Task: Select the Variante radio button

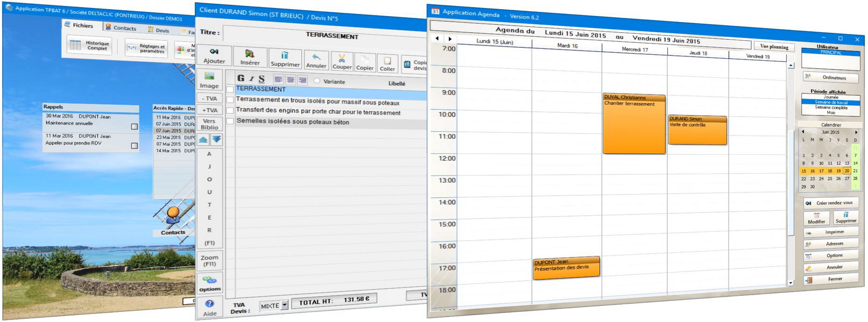Action: point(317,81)
